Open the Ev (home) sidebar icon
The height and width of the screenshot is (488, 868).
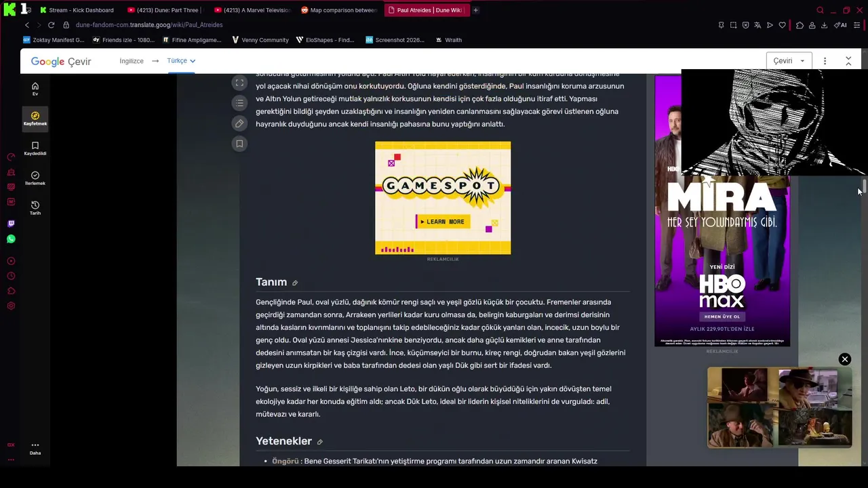(x=35, y=89)
